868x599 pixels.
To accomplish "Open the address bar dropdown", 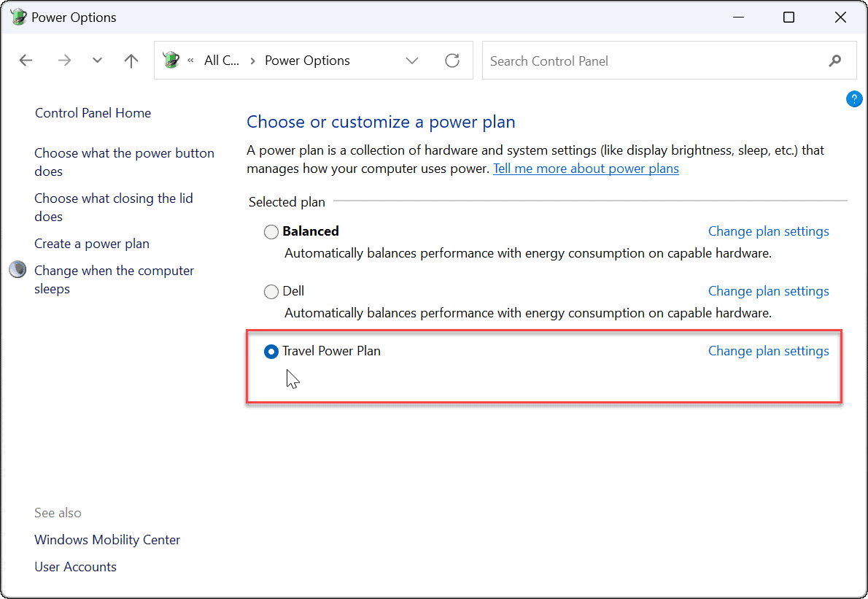I will (412, 61).
